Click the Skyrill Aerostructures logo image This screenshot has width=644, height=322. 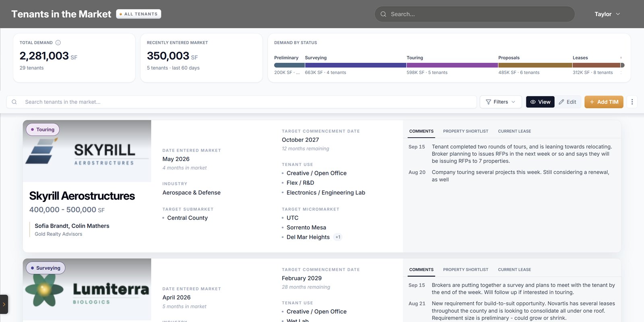click(x=87, y=151)
